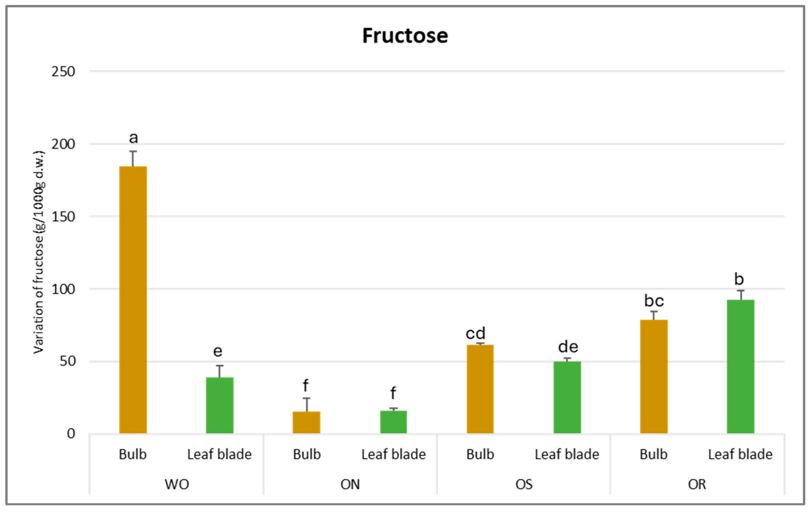
Task: Click the 'cd' significance label
Action: pos(476,333)
